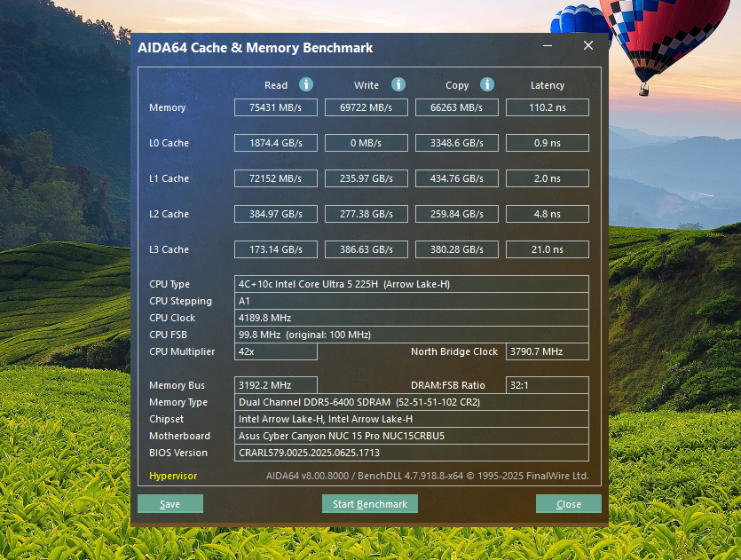Viewport: 741px width, 560px height.
Task: Click Motherboard field Asus Cyber Canyon NUC
Action: (412, 436)
